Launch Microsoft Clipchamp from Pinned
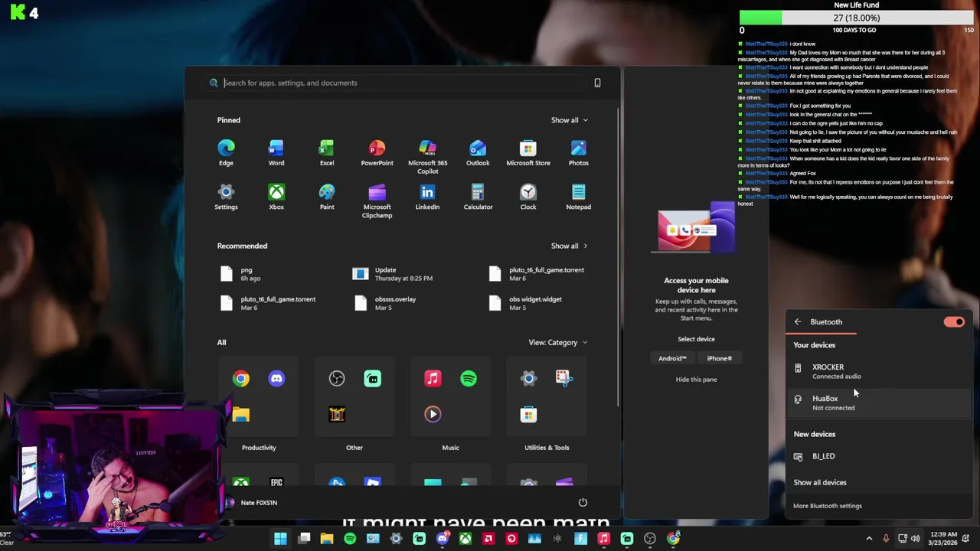This screenshot has height=551, width=980. 377,201
